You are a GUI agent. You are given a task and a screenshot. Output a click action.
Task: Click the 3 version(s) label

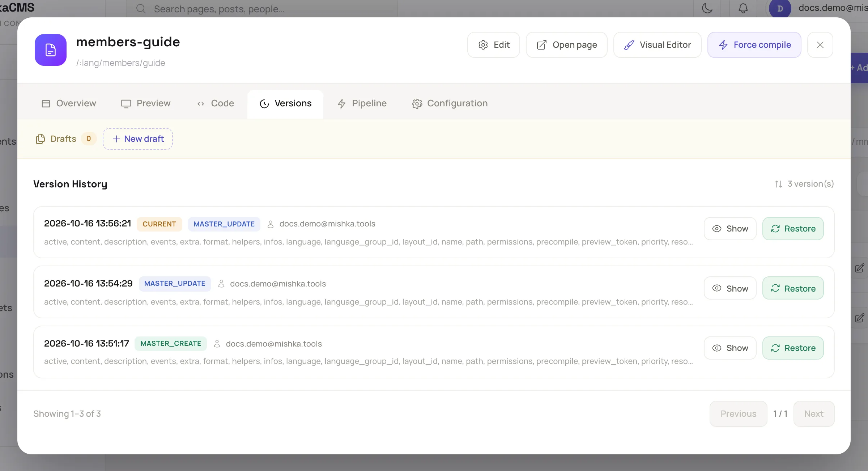tap(811, 184)
